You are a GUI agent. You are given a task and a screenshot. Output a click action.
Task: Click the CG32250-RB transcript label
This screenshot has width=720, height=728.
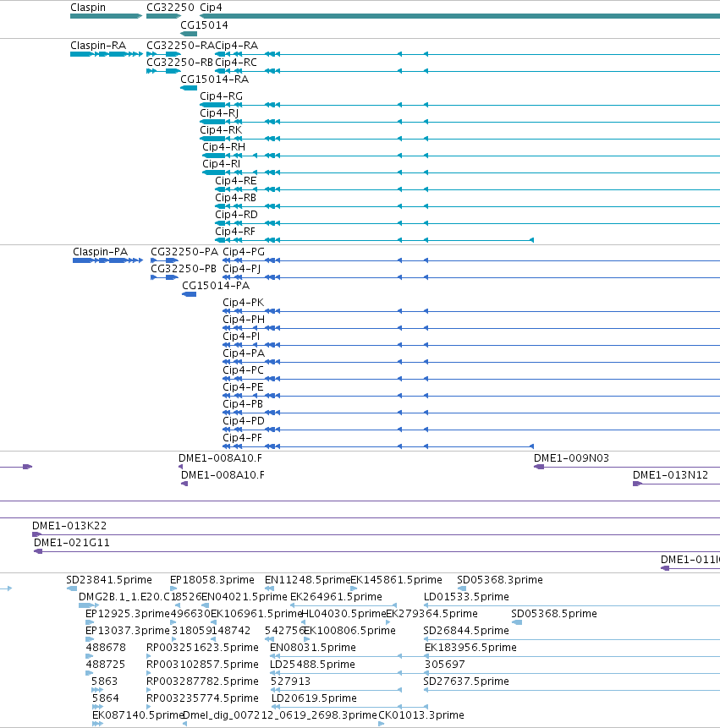click(179, 63)
